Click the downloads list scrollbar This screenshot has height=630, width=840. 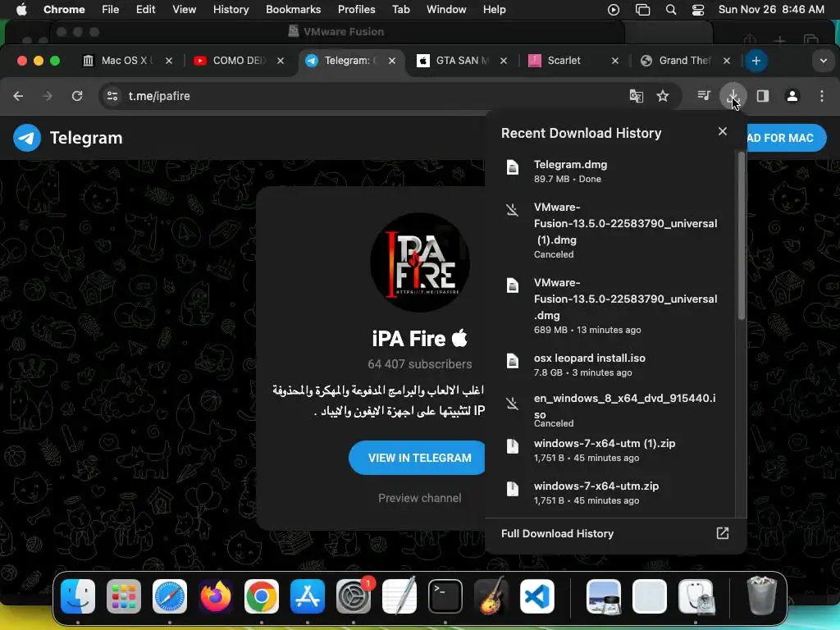(x=742, y=236)
